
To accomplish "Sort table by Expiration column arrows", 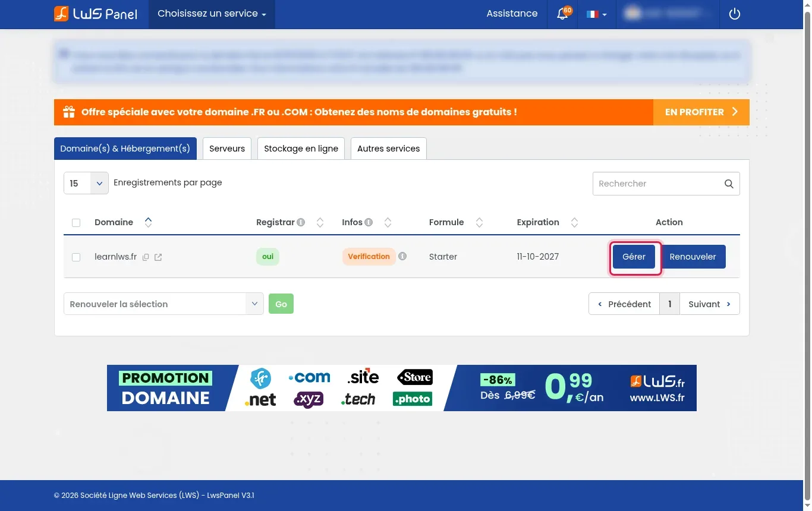I will click(574, 222).
